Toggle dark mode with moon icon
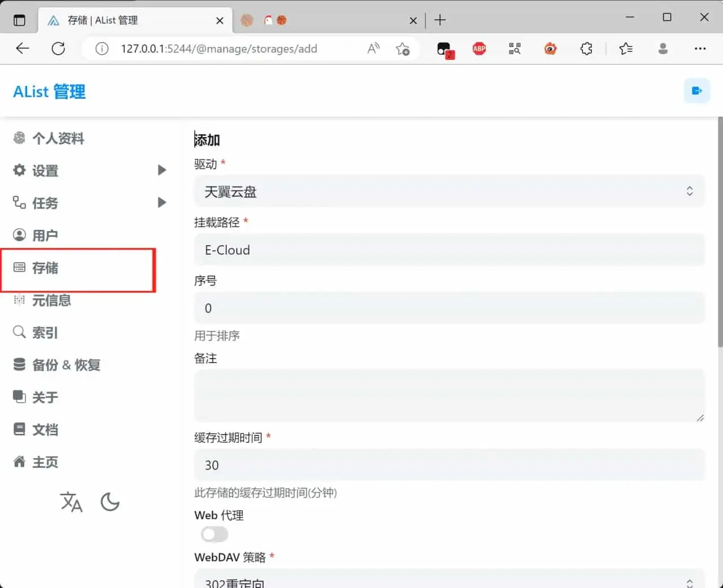Screen dimensions: 723x588 pyautogui.click(x=110, y=502)
